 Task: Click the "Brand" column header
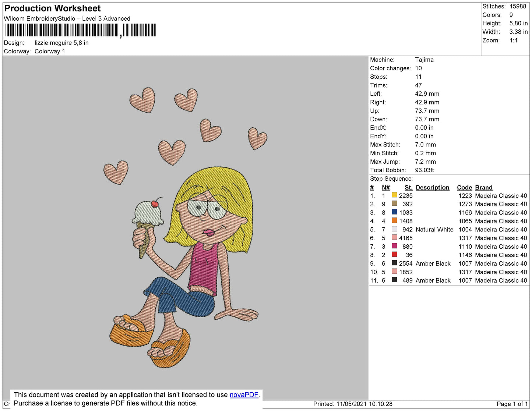(484, 187)
